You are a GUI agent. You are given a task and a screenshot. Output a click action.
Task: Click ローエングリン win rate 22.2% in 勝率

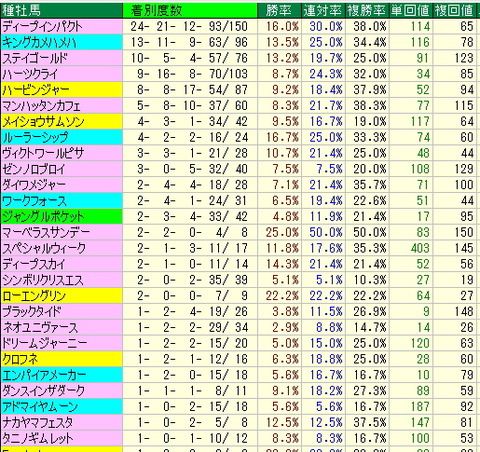click(x=282, y=296)
